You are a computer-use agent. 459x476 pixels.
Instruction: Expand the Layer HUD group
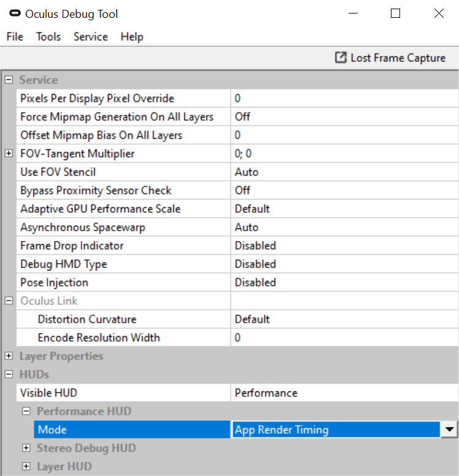26,467
